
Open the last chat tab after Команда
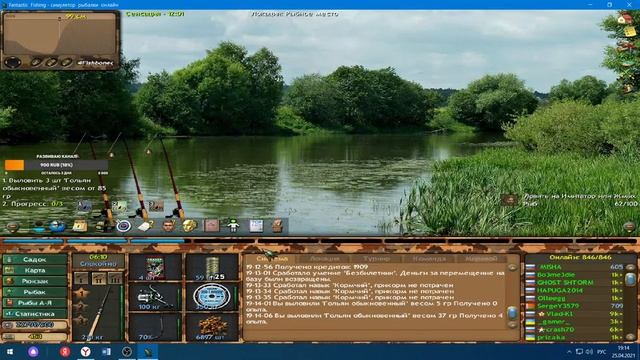pyautogui.click(x=481, y=258)
